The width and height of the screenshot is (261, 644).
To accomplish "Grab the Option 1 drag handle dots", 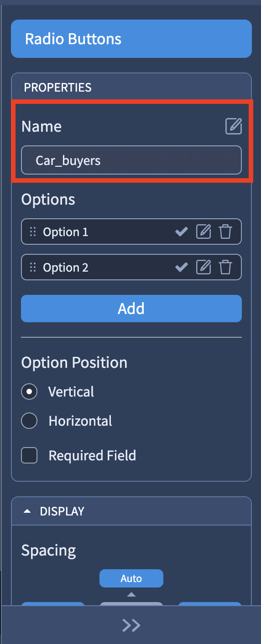I will coord(32,232).
